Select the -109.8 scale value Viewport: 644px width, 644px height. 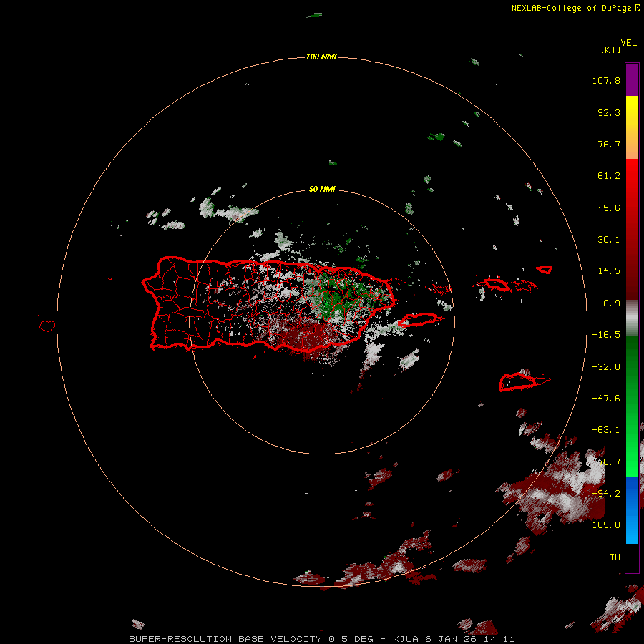point(603,525)
